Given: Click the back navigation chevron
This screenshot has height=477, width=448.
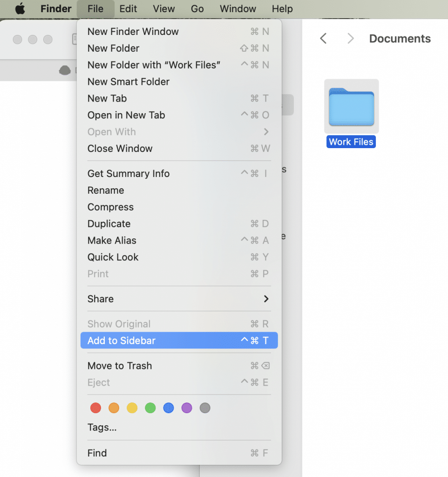Looking at the screenshot, I should point(323,39).
